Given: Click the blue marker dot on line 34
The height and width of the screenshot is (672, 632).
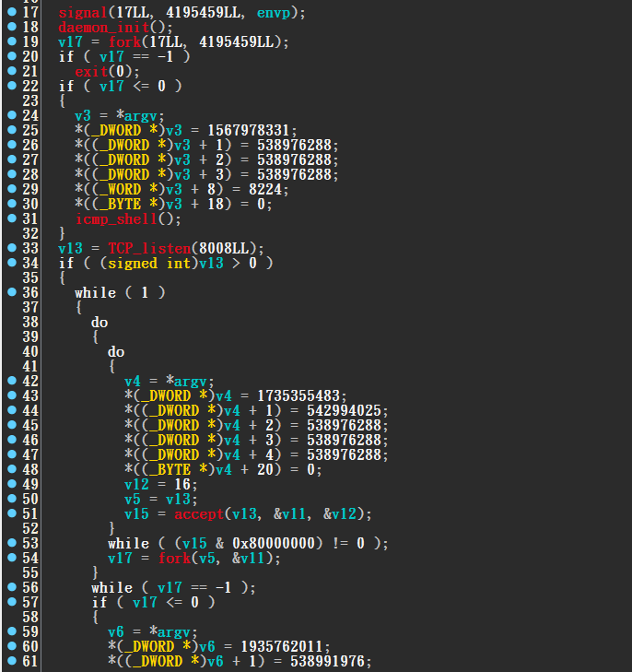Looking at the screenshot, I should pos(12,263).
